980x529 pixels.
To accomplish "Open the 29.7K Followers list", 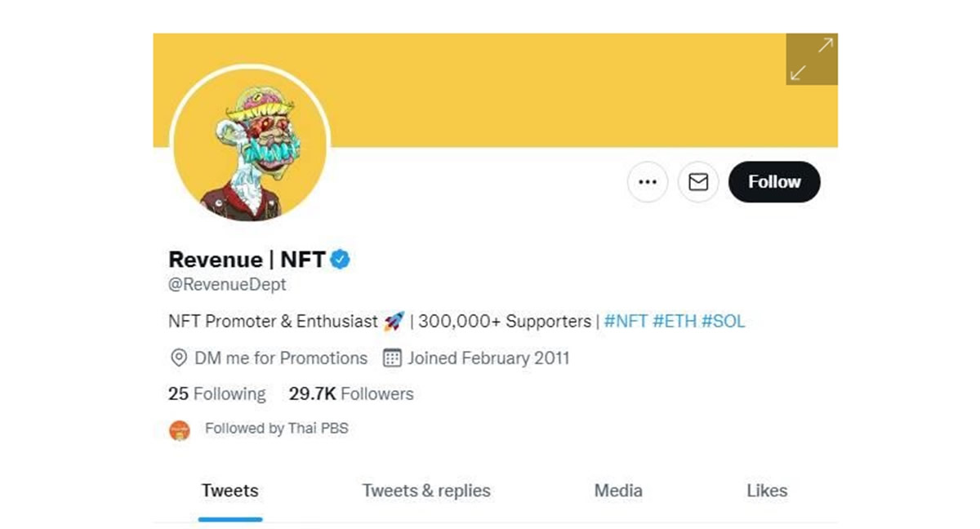I will click(351, 394).
